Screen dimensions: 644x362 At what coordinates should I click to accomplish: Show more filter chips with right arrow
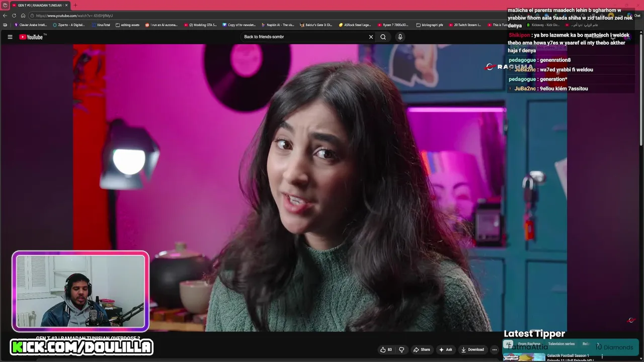(598, 344)
